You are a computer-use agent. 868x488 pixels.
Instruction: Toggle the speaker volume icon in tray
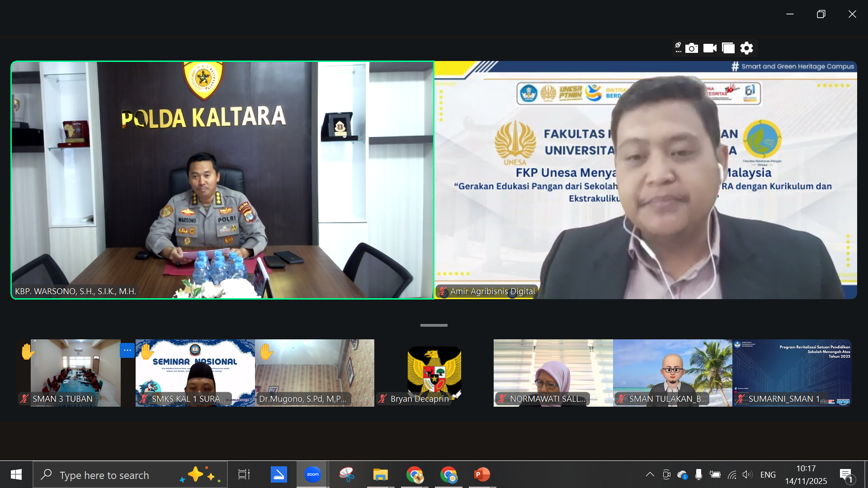point(747,474)
